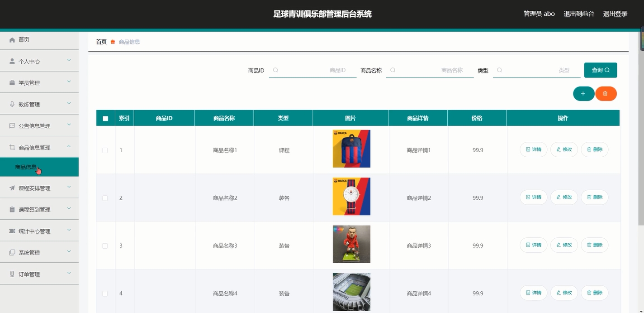Click 删除 button for 商品名称3
The height and width of the screenshot is (313, 644).
coord(594,245)
